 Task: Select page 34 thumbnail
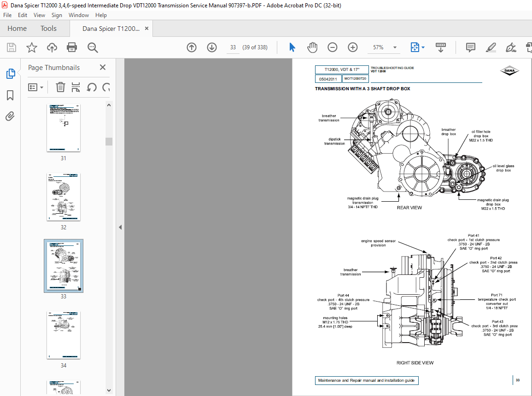(64, 335)
